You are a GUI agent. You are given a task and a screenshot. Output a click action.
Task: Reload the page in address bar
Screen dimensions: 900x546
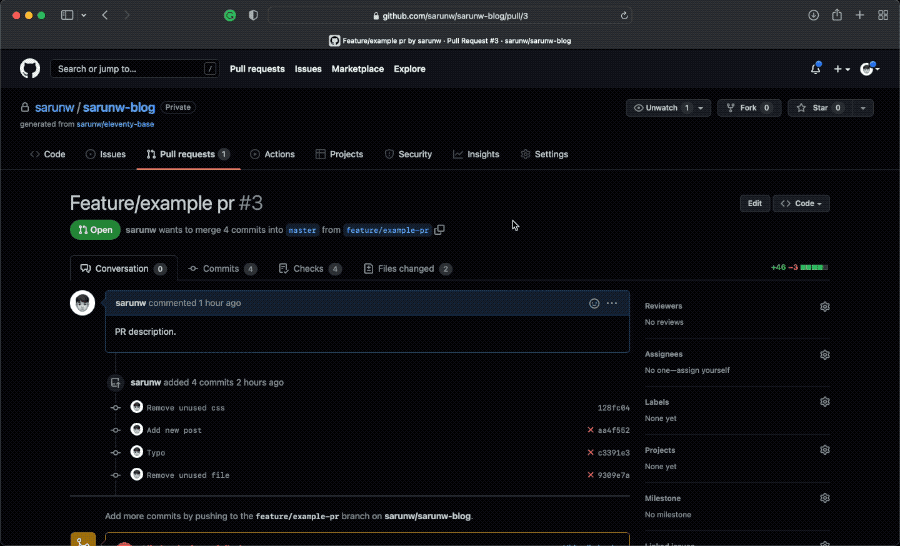(x=624, y=16)
